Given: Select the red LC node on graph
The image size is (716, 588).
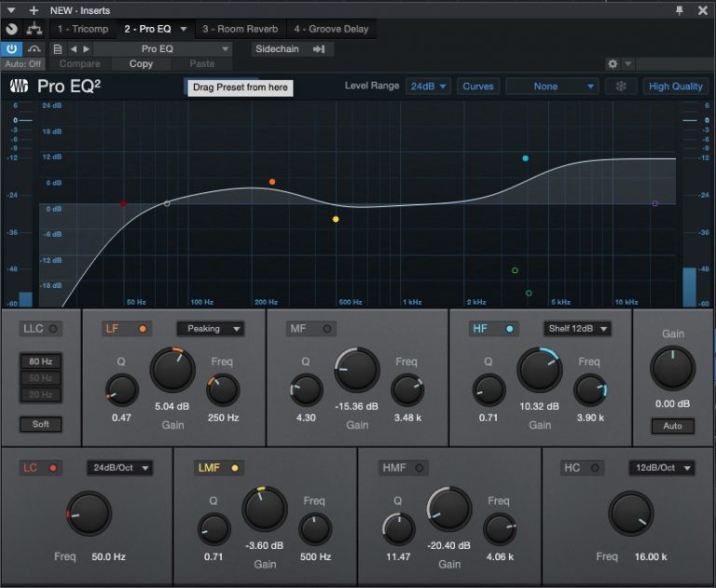Looking at the screenshot, I should coord(123,203).
